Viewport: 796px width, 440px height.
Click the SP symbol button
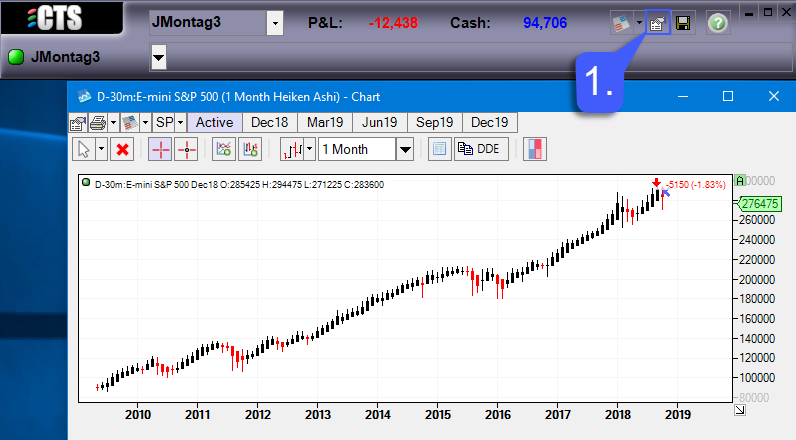164,123
